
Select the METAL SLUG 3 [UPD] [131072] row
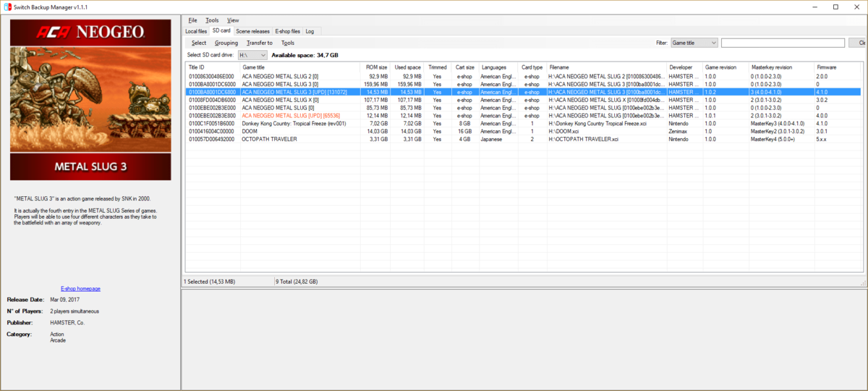(x=523, y=92)
